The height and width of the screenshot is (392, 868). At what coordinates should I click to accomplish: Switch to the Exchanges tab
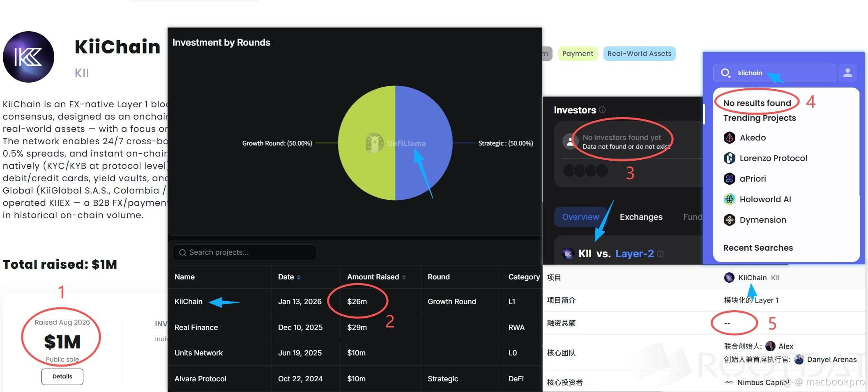click(x=641, y=217)
